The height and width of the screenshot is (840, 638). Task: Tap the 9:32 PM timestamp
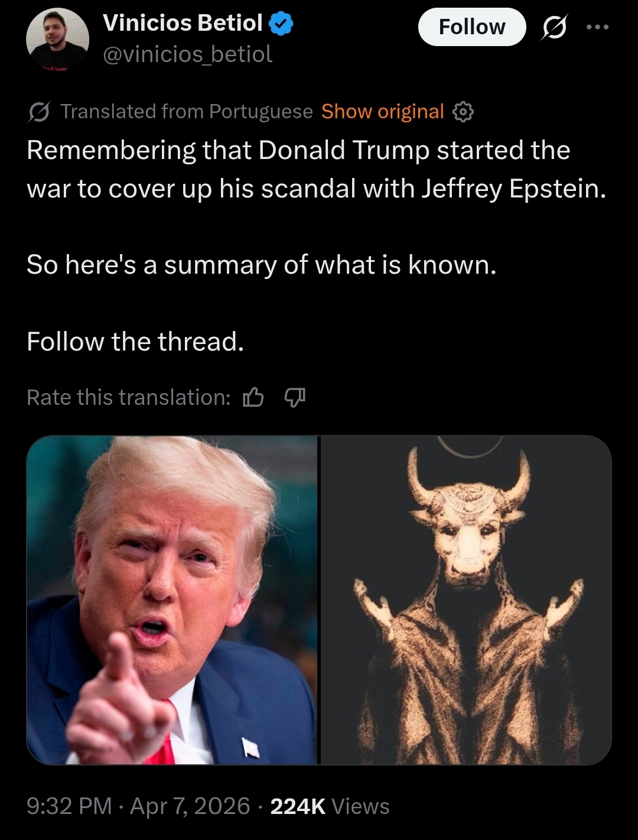pos(69,806)
